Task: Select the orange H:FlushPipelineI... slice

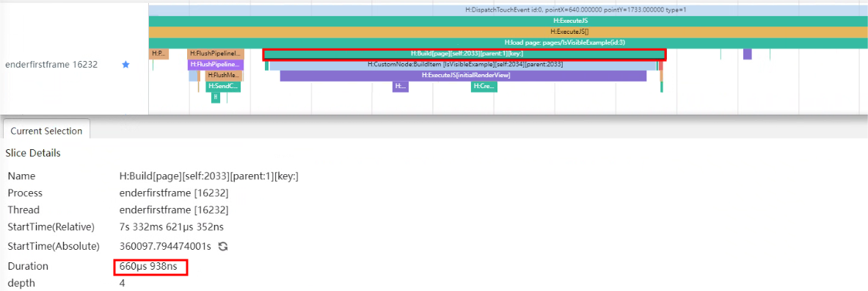Action: [215, 54]
